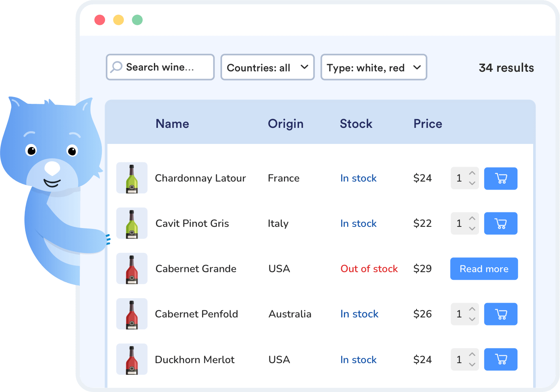This screenshot has width=560, height=392.
Task: Click the green maximize window dot
Action: (x=137, y=20)
